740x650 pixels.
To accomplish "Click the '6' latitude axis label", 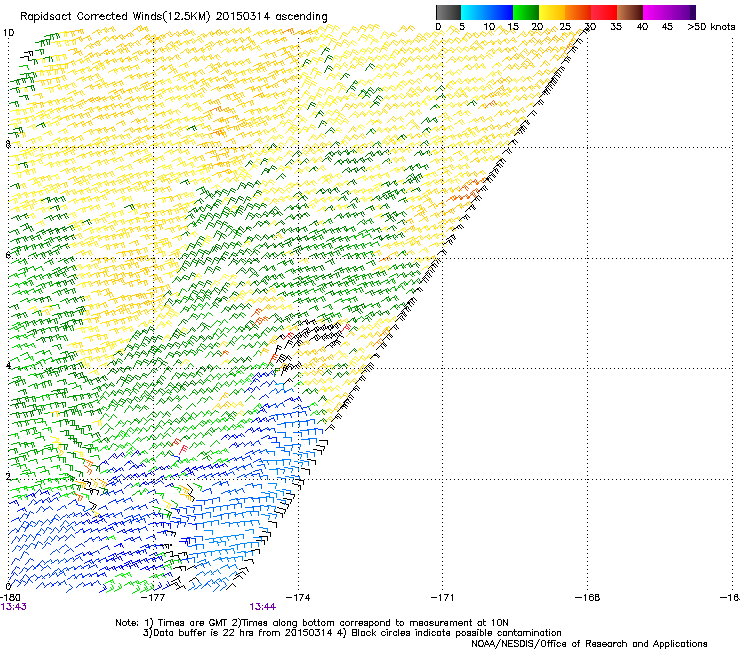I will click(8, 255).
